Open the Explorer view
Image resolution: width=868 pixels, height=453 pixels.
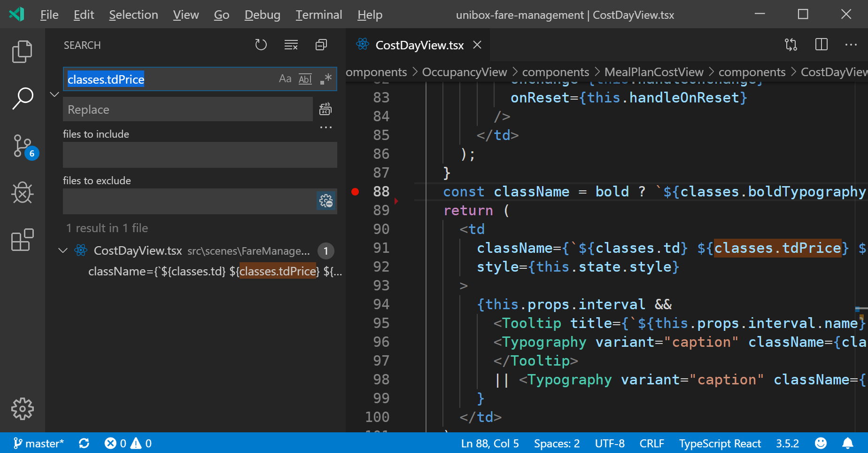pos(22,51)
